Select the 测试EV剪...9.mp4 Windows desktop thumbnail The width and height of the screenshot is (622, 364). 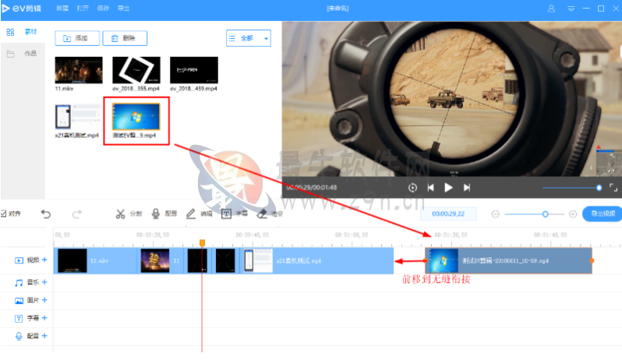(136, 117)
